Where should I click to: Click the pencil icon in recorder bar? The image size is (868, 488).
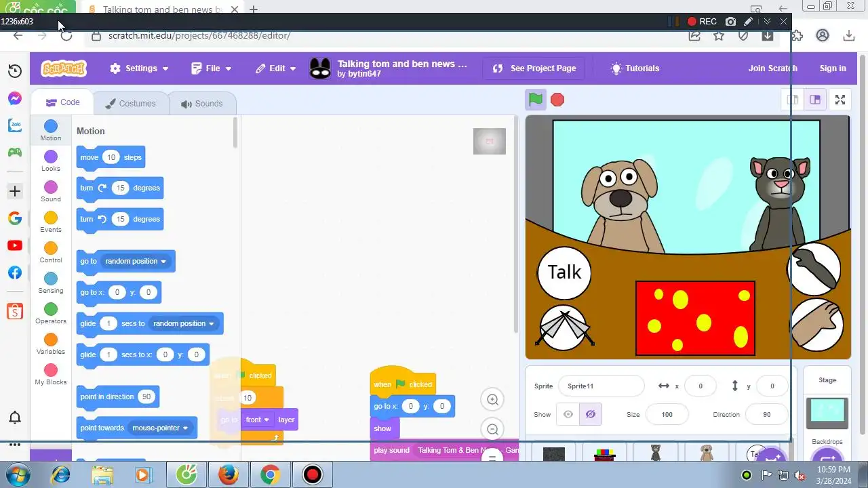pyautogui.click(x=748, y=22)
